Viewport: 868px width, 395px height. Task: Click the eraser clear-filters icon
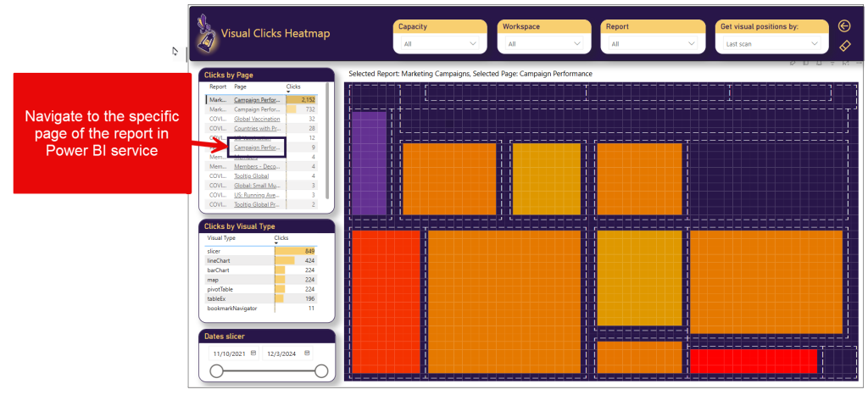[843, 46]
